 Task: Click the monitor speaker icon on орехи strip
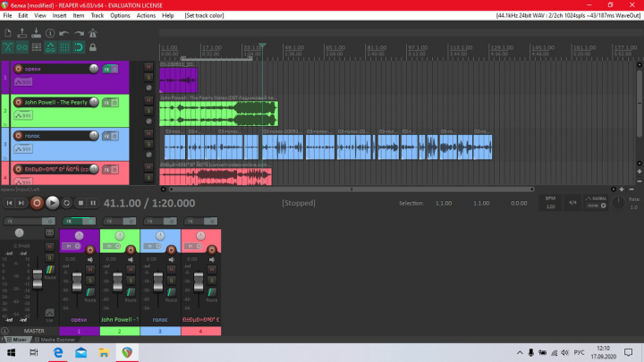(90, 259)
